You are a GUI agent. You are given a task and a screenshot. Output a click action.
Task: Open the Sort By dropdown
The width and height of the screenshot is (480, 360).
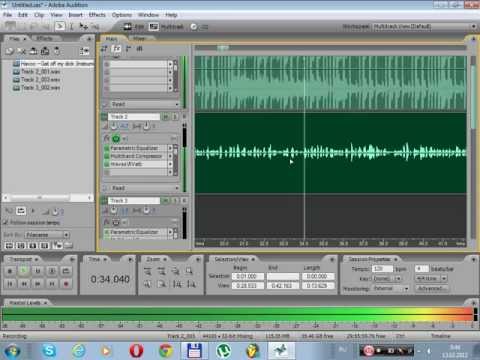click(47, 235)
